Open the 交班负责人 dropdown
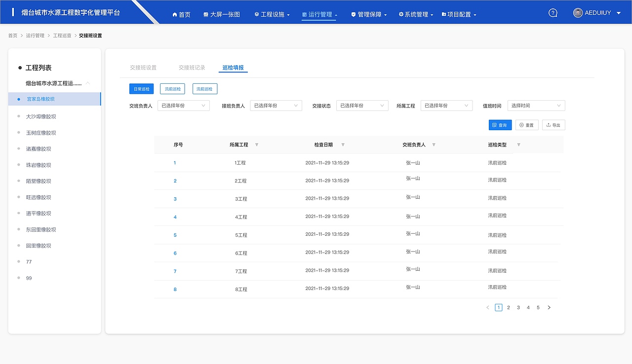The image size is (632, 364). tap(184, 106)
